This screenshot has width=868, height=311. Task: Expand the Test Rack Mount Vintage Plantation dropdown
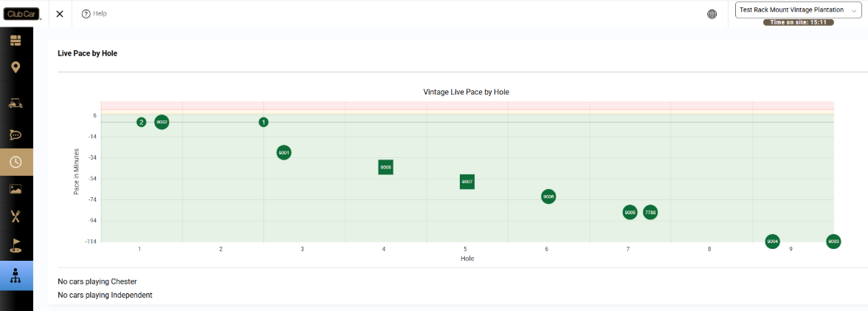coord(798,10)
